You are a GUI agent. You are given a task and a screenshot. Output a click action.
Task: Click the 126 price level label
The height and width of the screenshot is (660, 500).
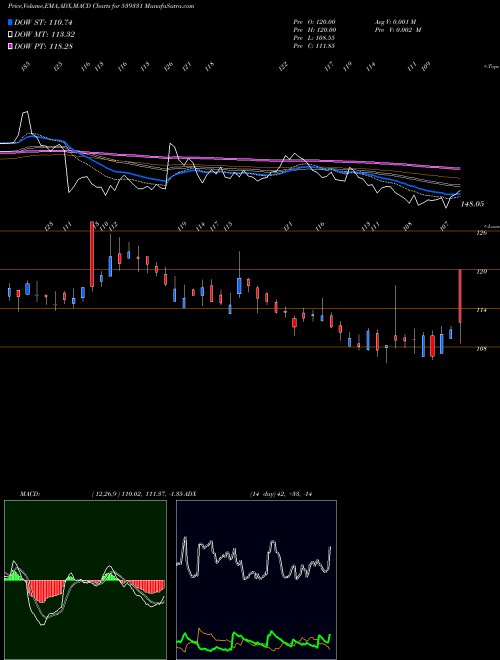click(481, 233)
